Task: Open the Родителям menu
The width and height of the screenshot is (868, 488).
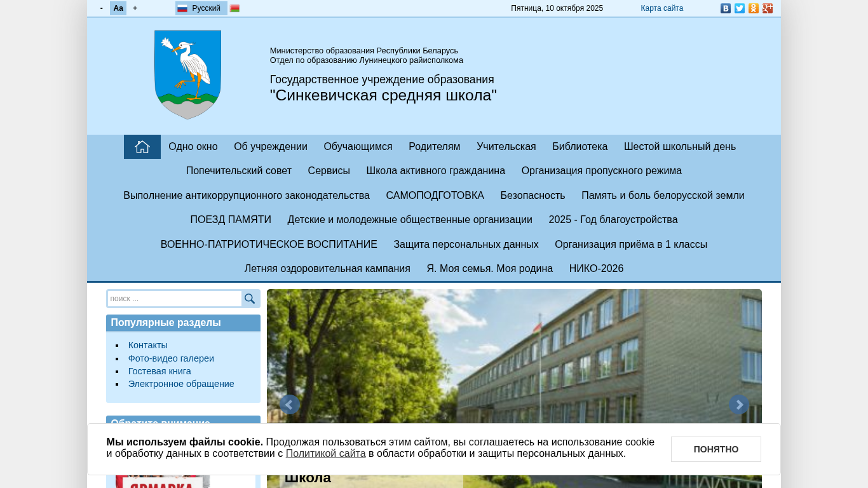Action: [x=435, y=147]
